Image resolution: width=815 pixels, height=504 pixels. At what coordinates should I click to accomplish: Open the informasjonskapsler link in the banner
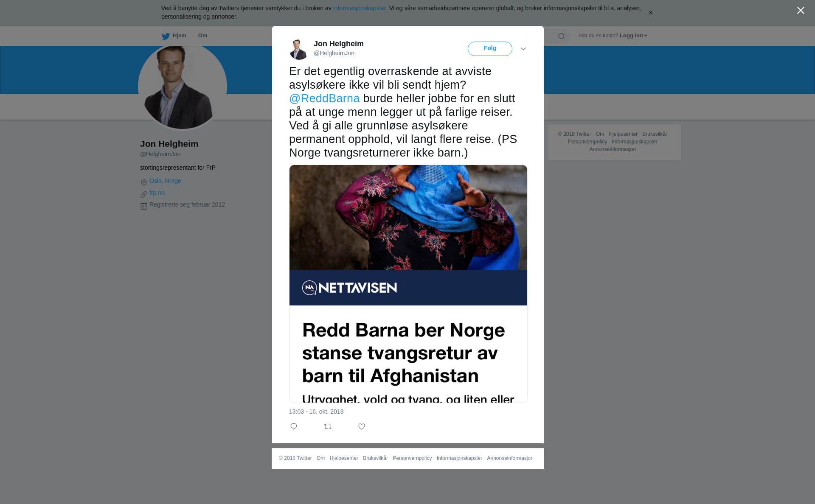(359, 8)
